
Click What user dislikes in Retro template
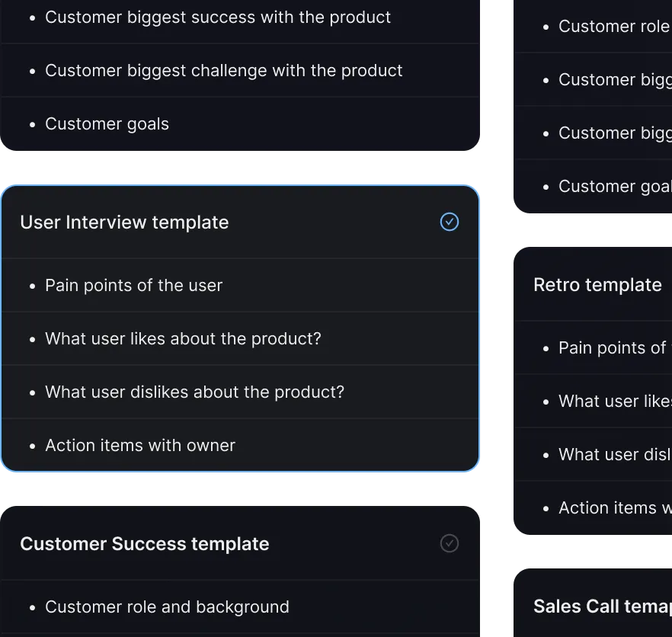click(614, 455)
